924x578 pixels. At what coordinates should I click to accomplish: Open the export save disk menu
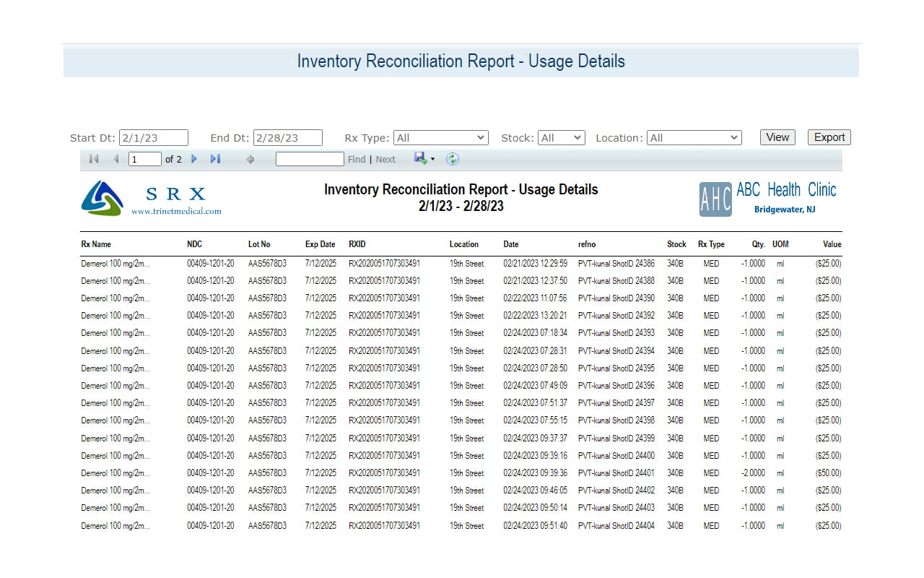[424, 158]
